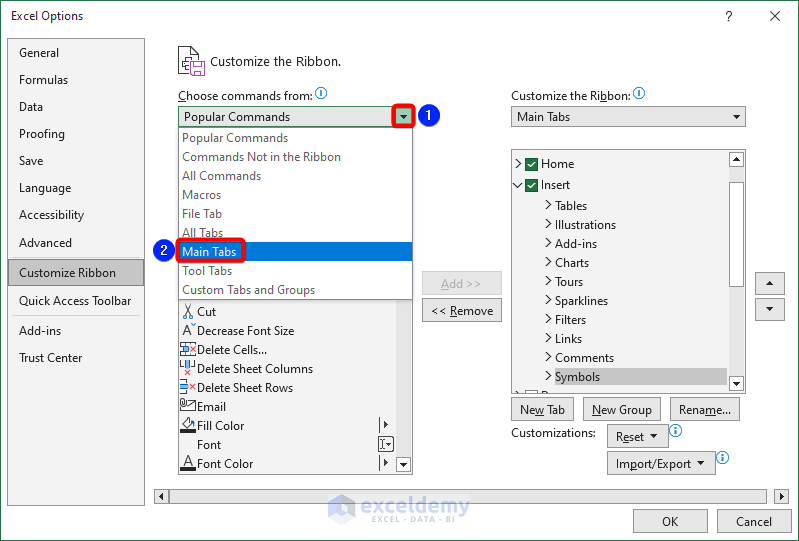The width and height of the screenshot is (799, 541).
Task: Select Commands Not in the Ribbon option
Action: click(x=295, y=157)
